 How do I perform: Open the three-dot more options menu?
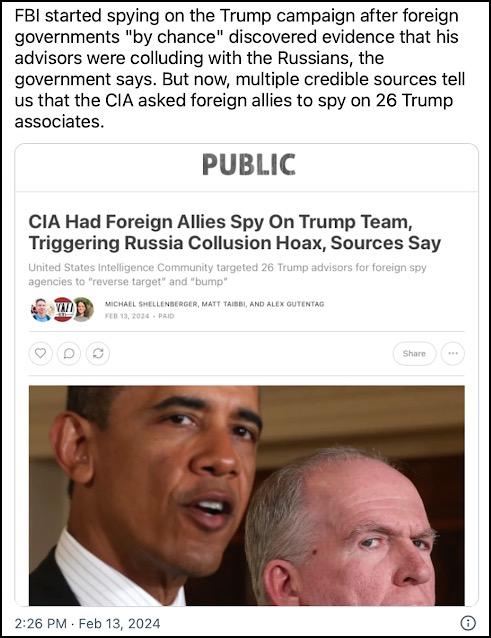click(x=453, y=353)
